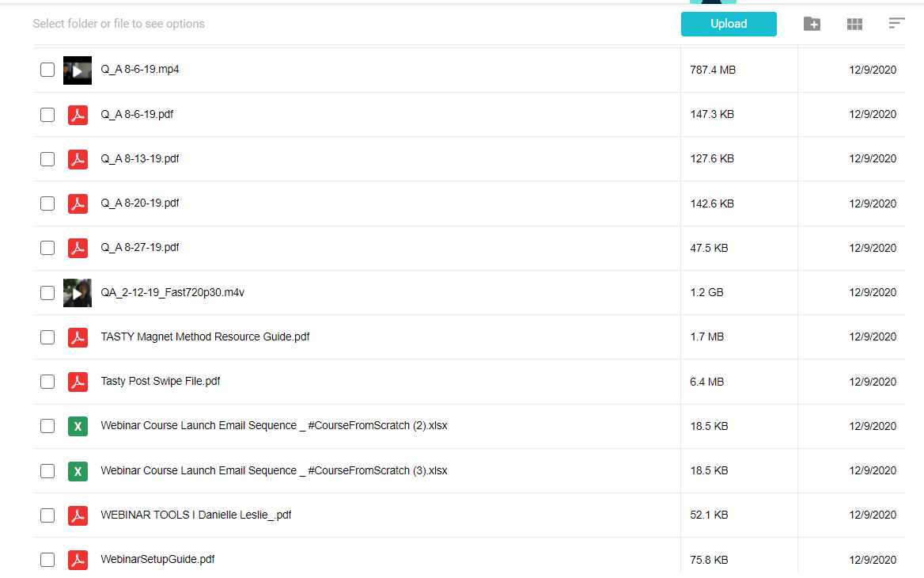Click the PDF icon for Q_A 8-27-19.pdf
924x578 pixels.
[78, 249]
